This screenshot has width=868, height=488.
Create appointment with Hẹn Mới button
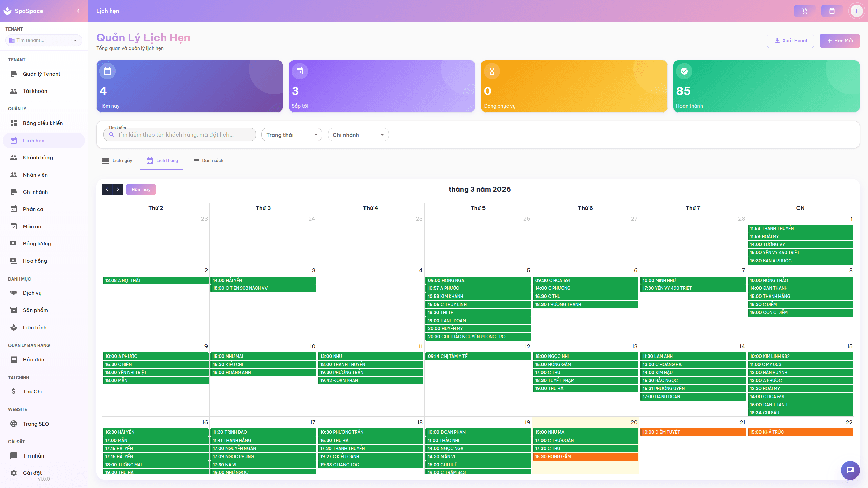coord(839,41)
